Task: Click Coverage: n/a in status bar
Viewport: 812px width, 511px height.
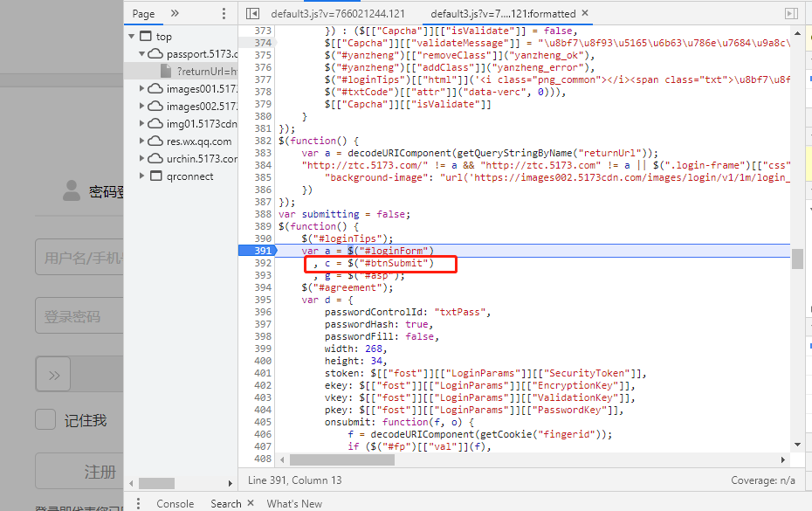Action: click(x=763, y=480)
